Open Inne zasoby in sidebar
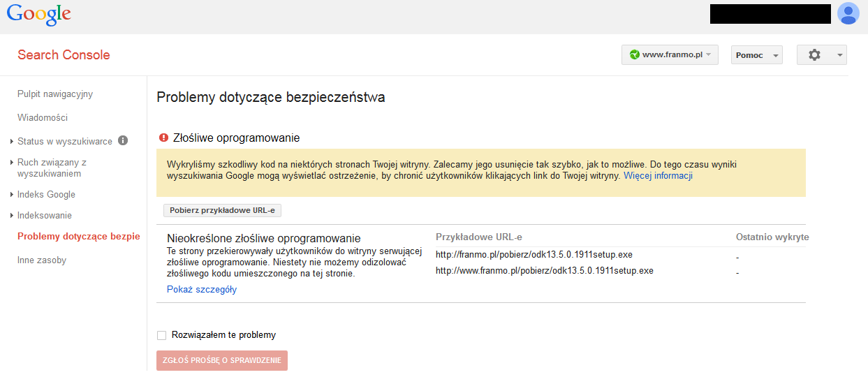The width and height of the screenshot is (868, 377). click(x=42, y=260)
